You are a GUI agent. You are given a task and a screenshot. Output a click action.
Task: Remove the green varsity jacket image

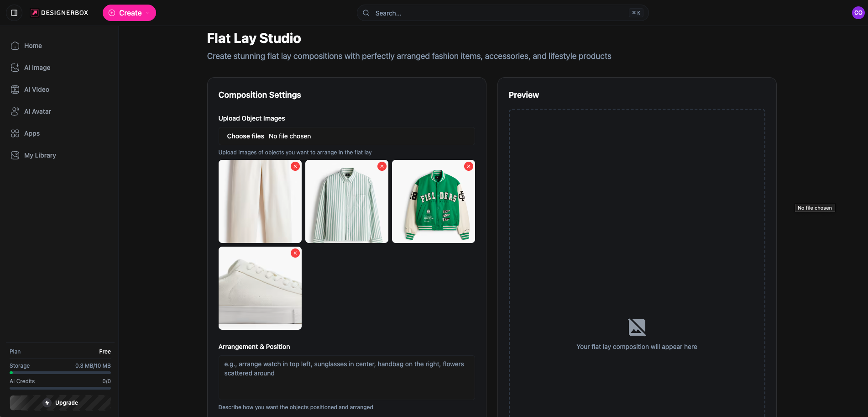tap(469, 166)
